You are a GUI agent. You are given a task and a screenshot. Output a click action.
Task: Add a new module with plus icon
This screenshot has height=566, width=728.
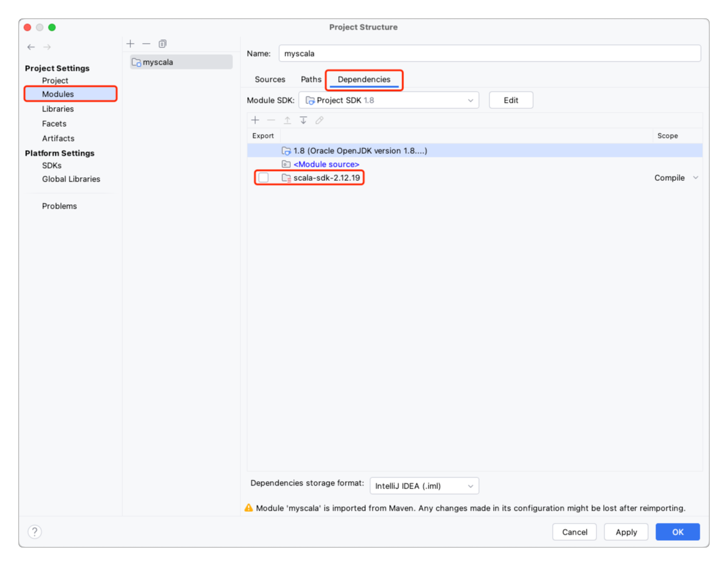(130, 44)
